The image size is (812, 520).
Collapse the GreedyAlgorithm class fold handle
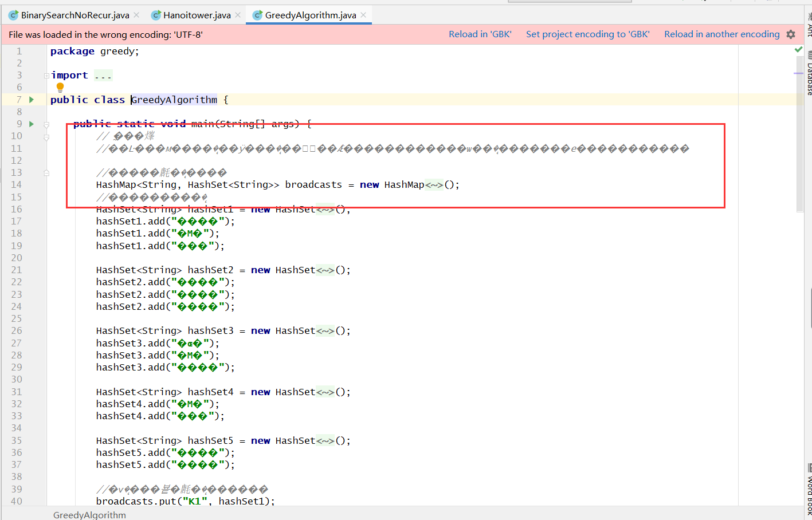coord(45,99)
